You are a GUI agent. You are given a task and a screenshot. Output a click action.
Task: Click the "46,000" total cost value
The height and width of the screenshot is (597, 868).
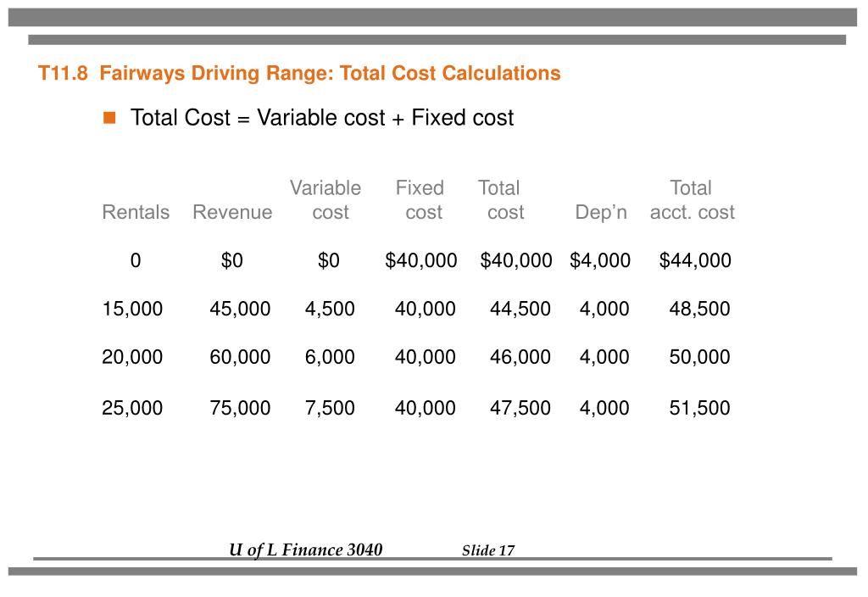520,357
